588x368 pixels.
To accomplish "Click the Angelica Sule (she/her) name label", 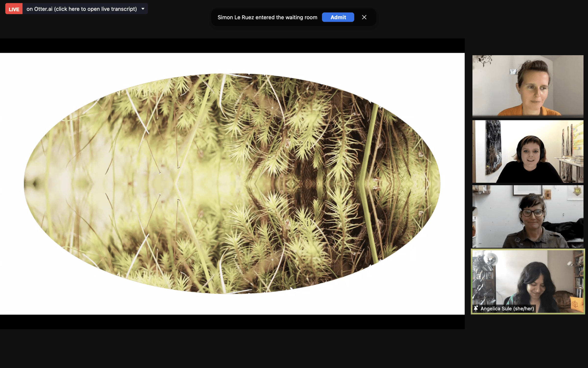I will pyautogui.click(x=507, y=309).
